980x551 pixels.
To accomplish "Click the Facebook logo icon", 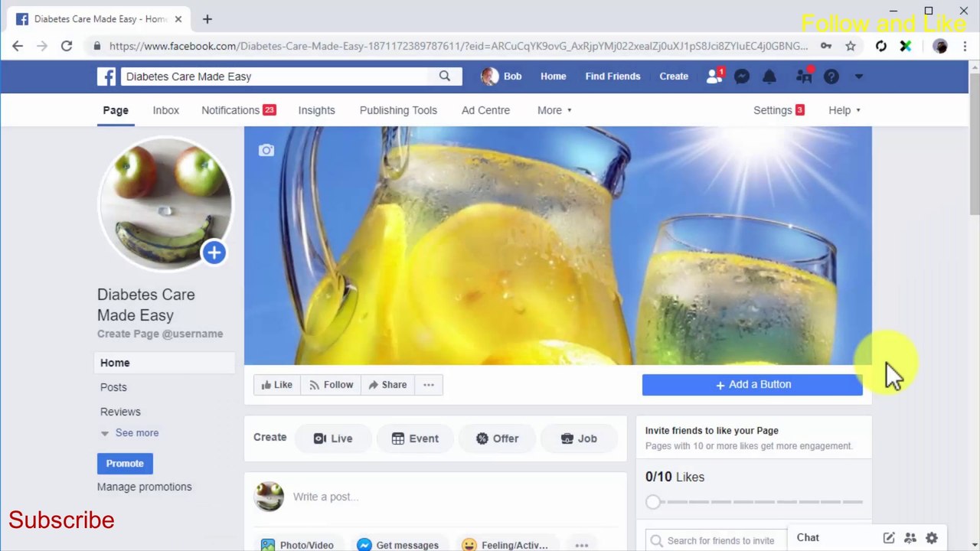I will point(106,77).
